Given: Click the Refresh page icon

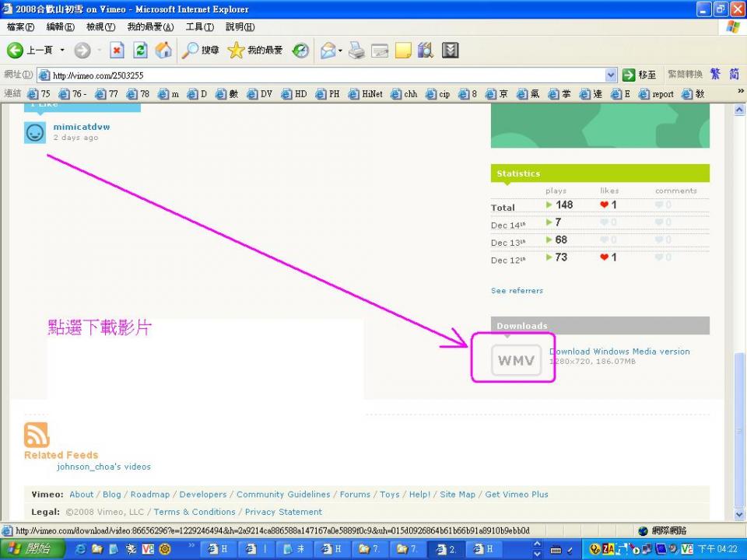Looking at the screenshot, I should click(x=140, y=51).
